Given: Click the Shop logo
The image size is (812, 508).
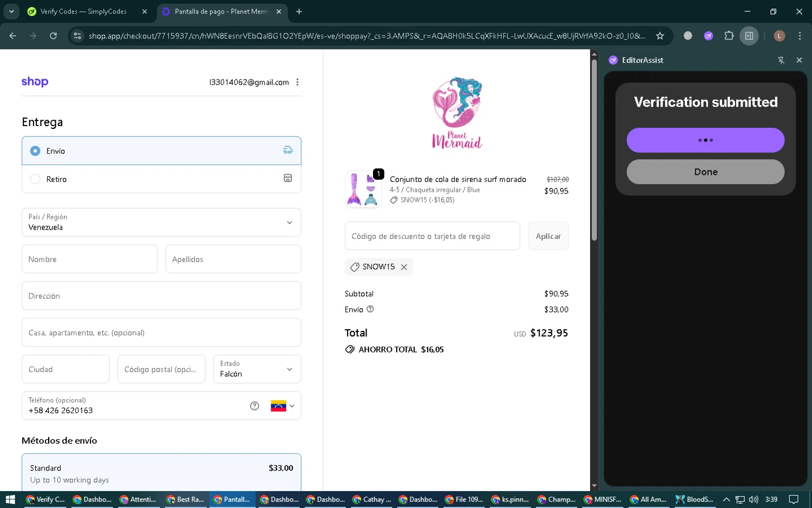Looking at the screenshot, I should coord(35,82).
